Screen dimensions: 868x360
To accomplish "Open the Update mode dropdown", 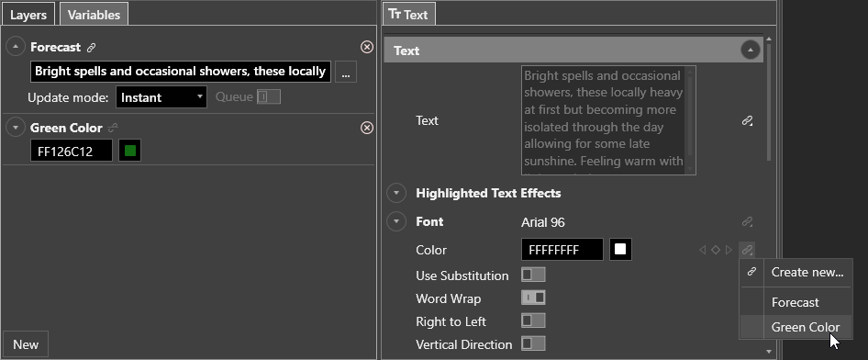I will (x=161, y=97).
